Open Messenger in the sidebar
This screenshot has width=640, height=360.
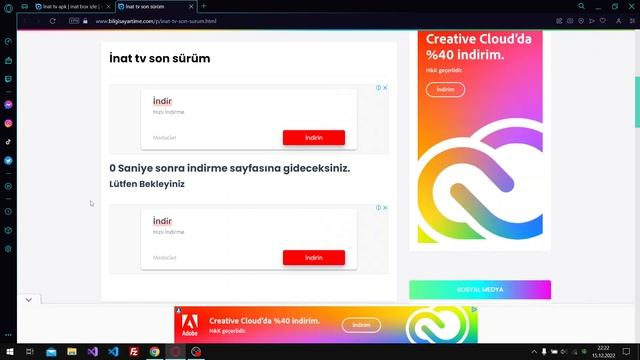[x=8, y=105]
